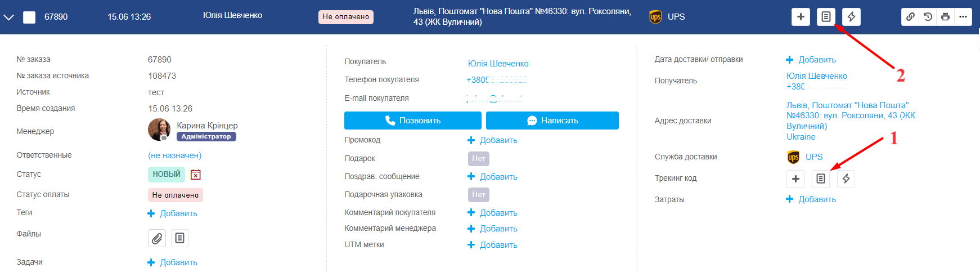Image resolution: width=980 pixels, height=272 pixels.
Task: Click the paperclip attach file icon
Action: [157, 238]
